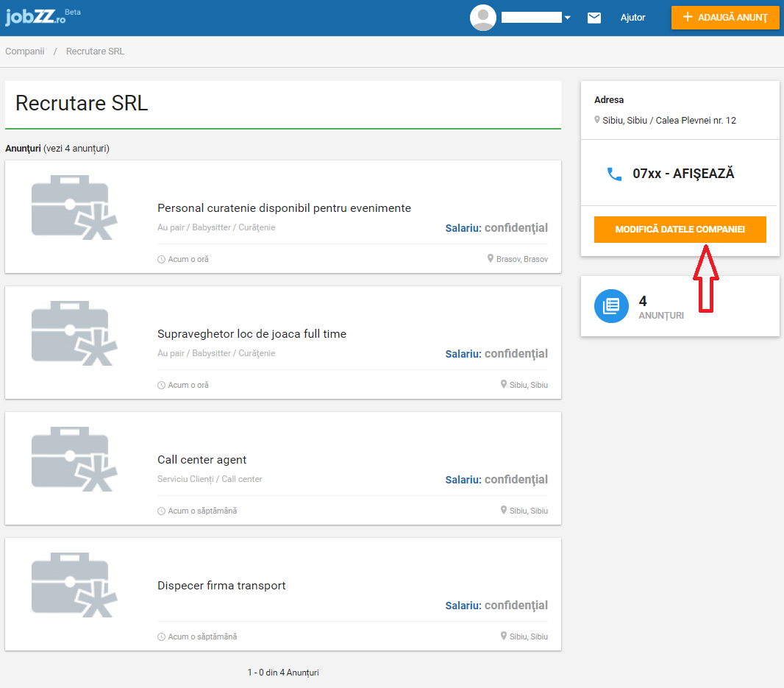Viewport: 784px width, 688px height.
Task: Click 'Acum o săptămână' on Call center agent
Action: (x=202, y=511)
